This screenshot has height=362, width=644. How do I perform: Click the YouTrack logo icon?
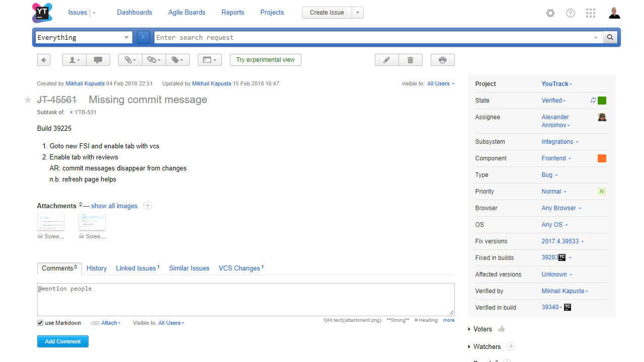[42, 13]
